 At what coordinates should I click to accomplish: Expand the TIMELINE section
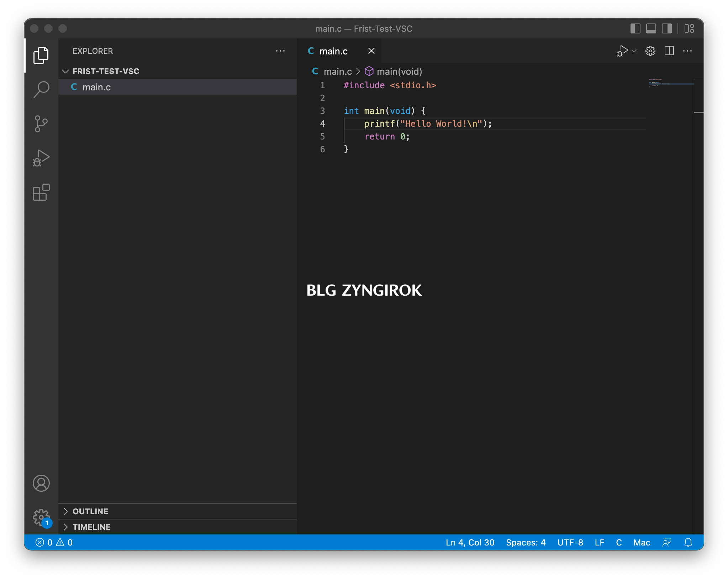91,527
